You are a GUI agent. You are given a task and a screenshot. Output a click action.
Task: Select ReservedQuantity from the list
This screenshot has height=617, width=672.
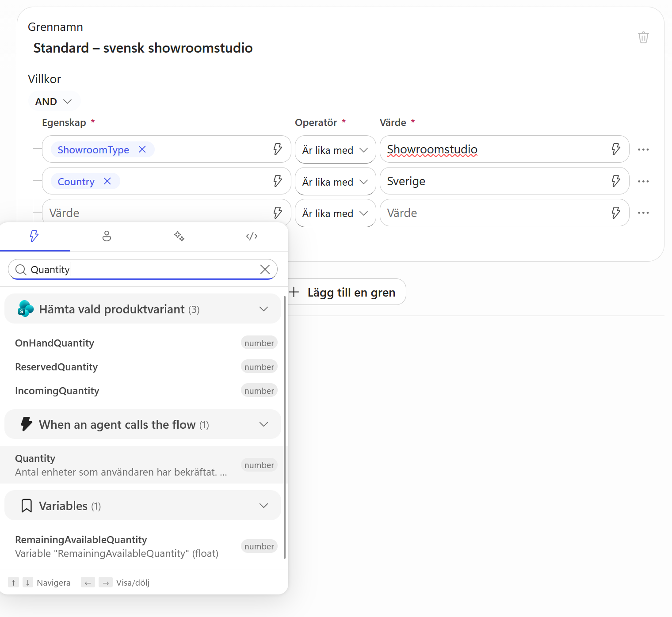tap(143, 367)
